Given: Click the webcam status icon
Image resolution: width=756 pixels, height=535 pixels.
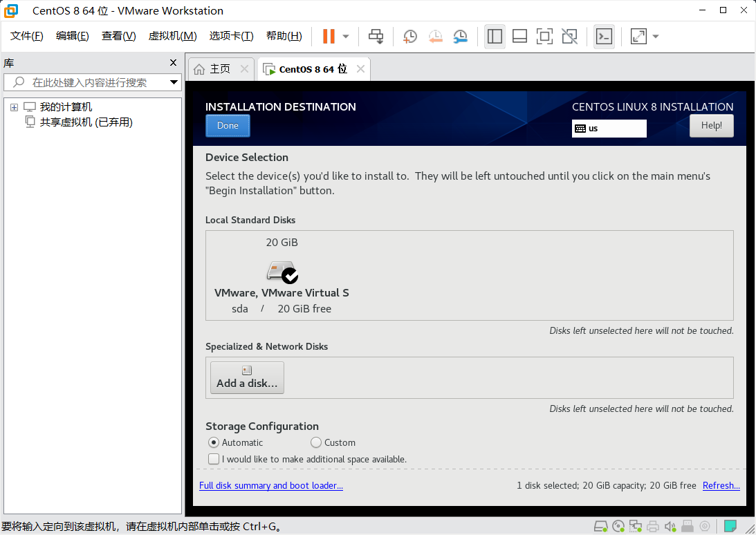Looking at the screenshot, I should [x=705, y=526].
